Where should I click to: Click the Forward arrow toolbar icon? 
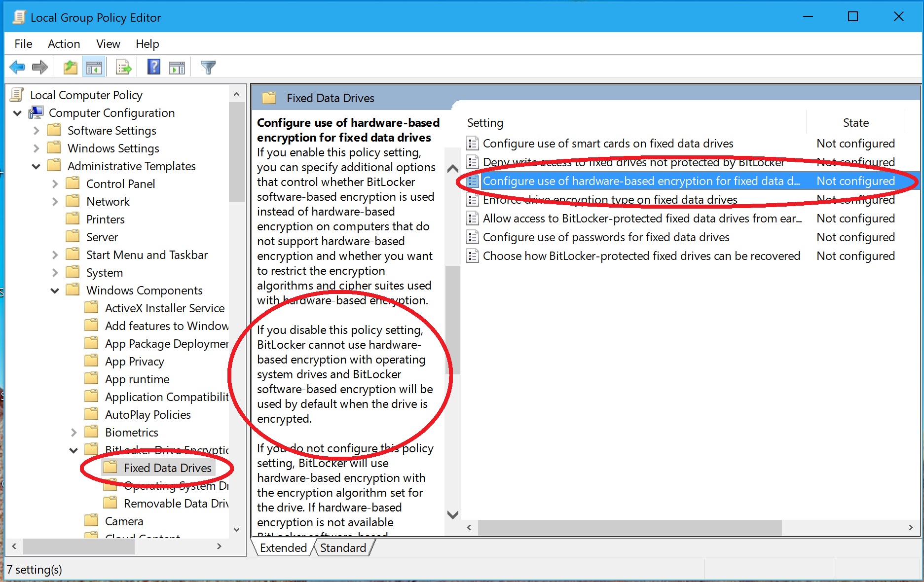[39, 67]
